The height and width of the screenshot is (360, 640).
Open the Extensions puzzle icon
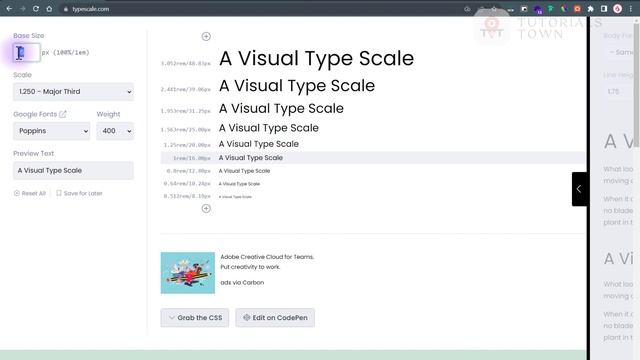(590, 9)
